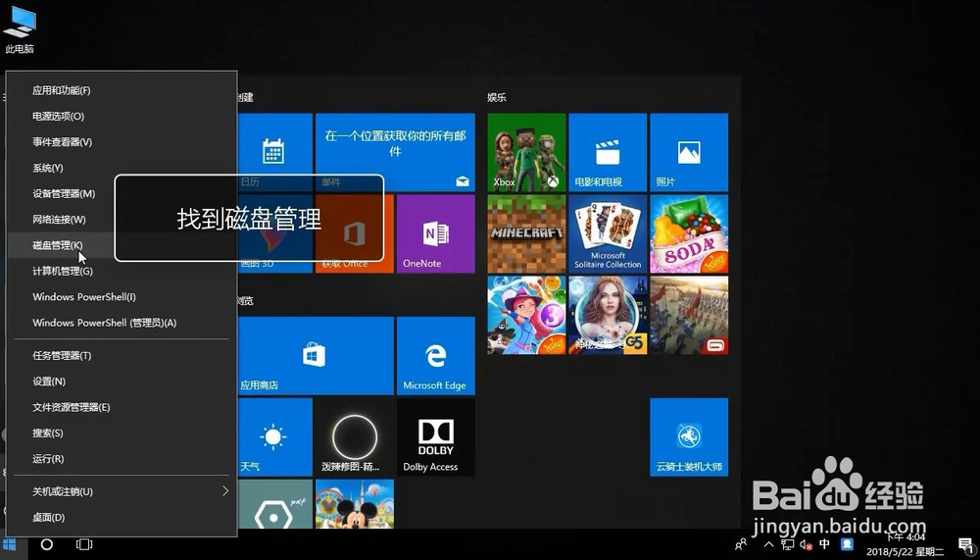Expand Shut down or sign out submenu (关机或注销)
This screenshot has width=980, height=560.
[x=122, y=491]
